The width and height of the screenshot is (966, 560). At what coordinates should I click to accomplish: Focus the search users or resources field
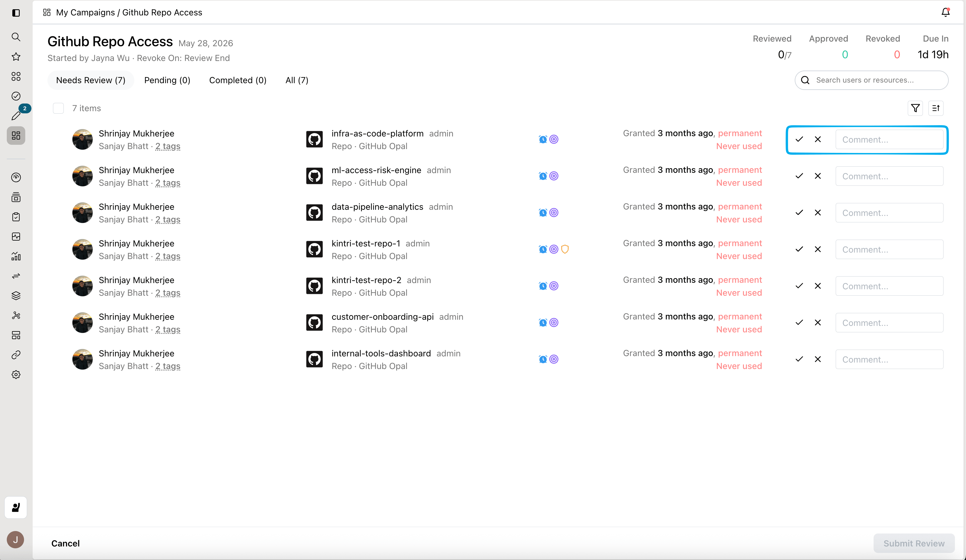pos(871,80)
